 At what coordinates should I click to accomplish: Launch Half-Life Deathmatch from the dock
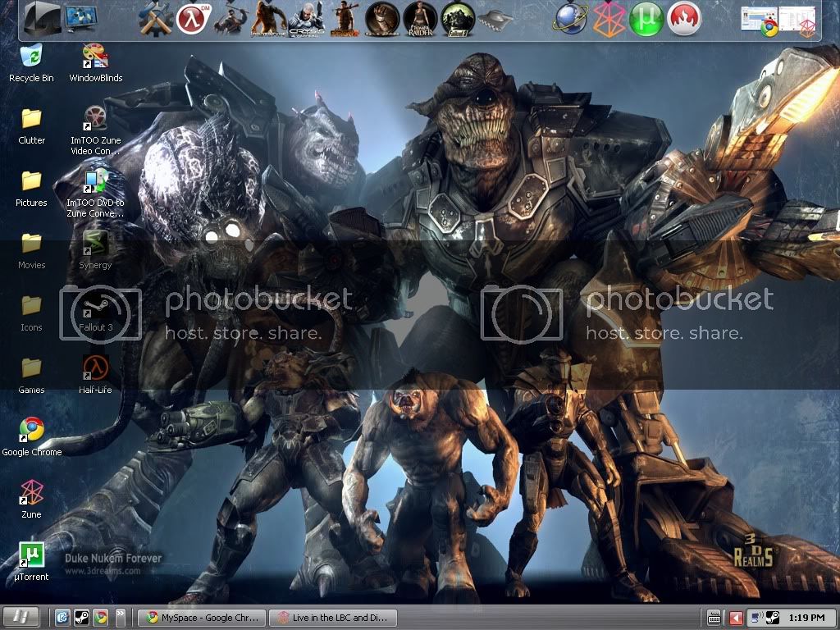(194, 20)
